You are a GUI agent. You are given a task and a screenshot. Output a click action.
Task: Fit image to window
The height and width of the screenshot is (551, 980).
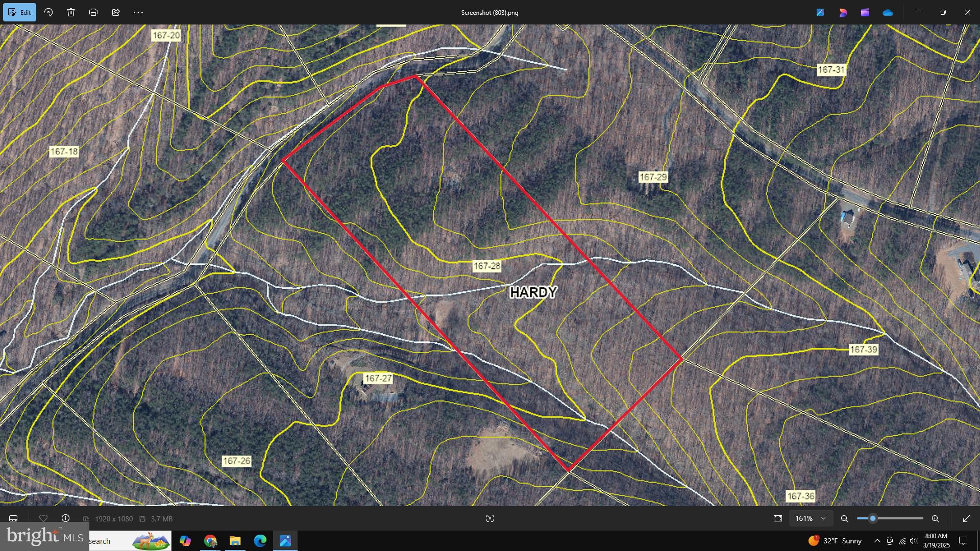pos(777,518)
